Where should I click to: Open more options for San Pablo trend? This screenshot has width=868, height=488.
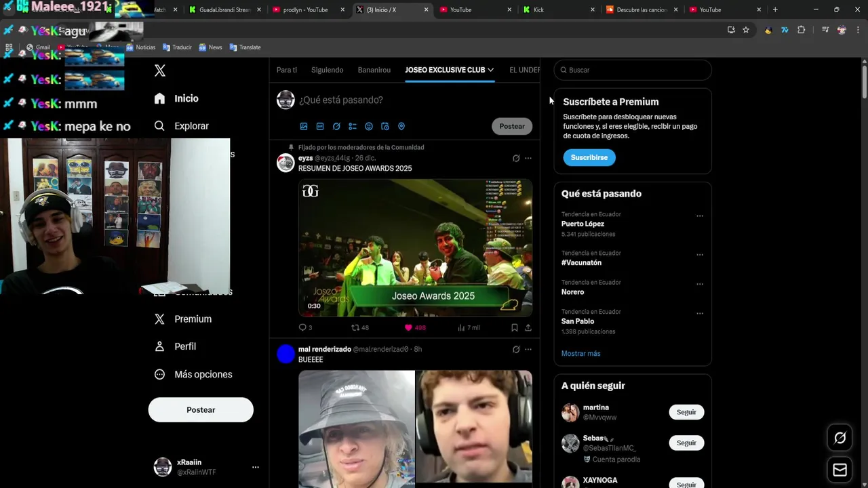click(700, 314)
